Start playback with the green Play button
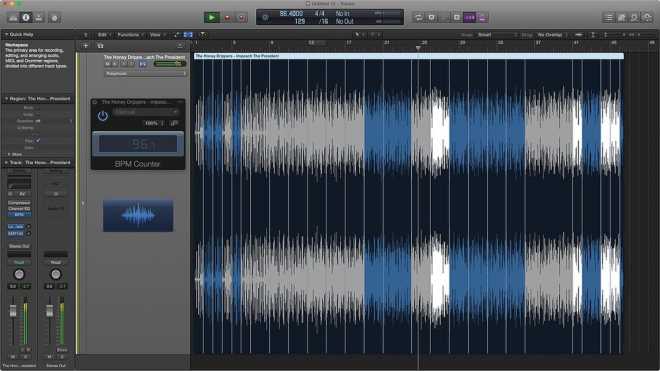The width and height of the screenshot is (660, 371). (x=212, y=18)
